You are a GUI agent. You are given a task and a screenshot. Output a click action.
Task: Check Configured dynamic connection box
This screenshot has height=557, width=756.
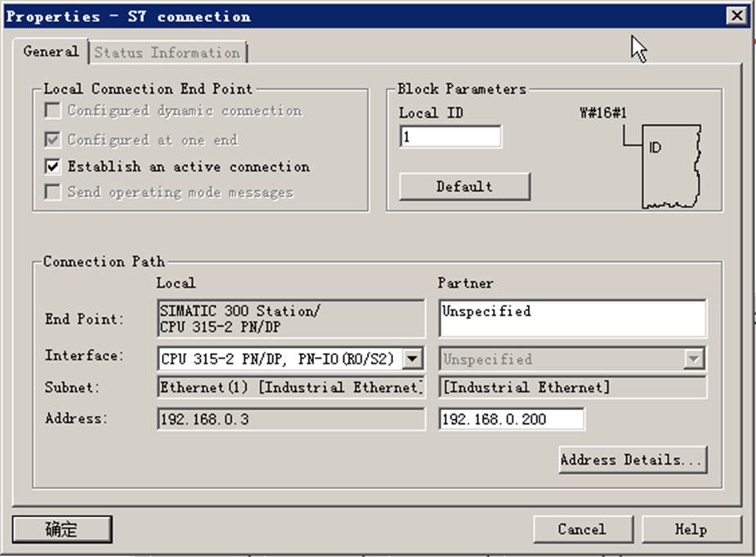click(52, 110)
